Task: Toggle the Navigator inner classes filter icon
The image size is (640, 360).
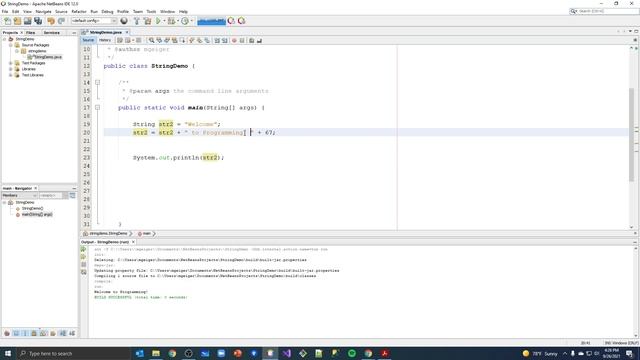Action: [x=43, y=333]
